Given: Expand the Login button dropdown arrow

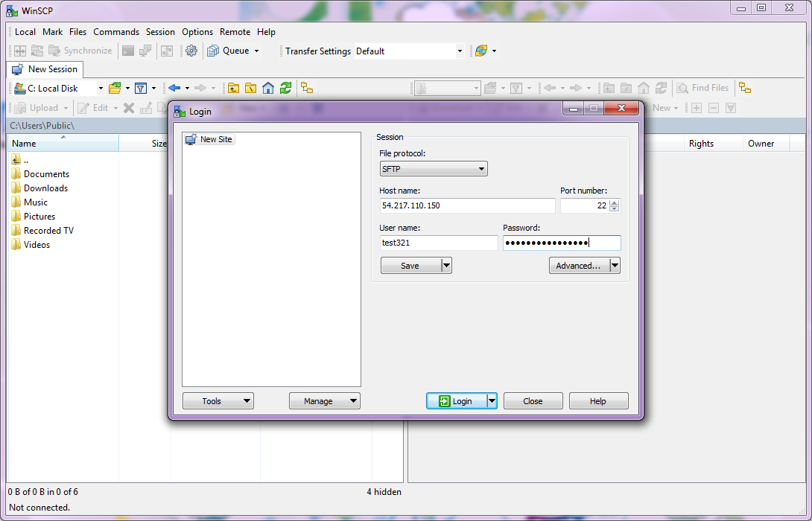Looking at the screenshot, I should click(492, 401).
